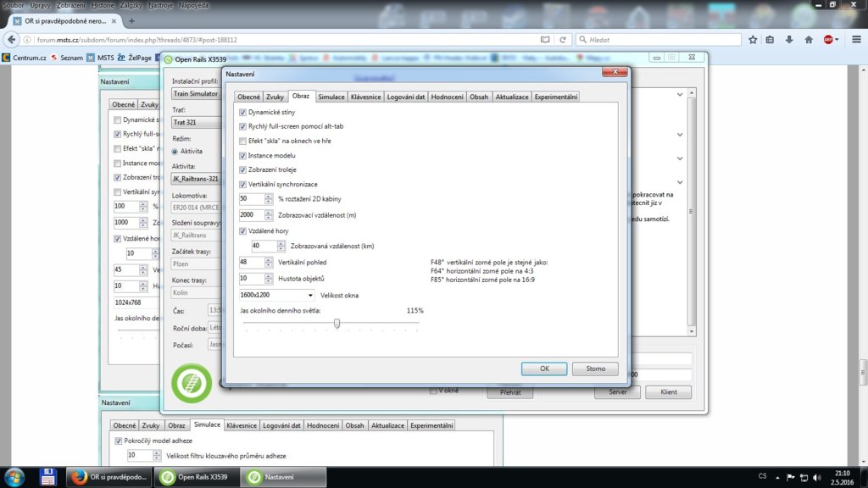Click the Open Rails green logo
The width and height of the screenshot is (868, 488).
192,383
